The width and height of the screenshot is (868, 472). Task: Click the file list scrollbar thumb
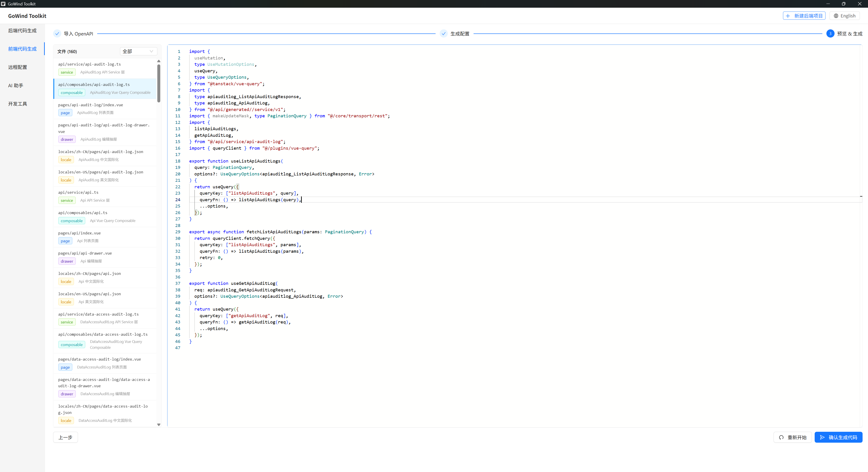[x=159, y=84]
